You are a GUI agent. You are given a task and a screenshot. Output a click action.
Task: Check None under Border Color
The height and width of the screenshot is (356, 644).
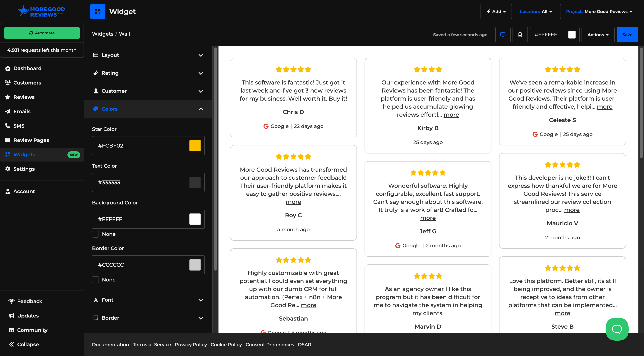95,280
